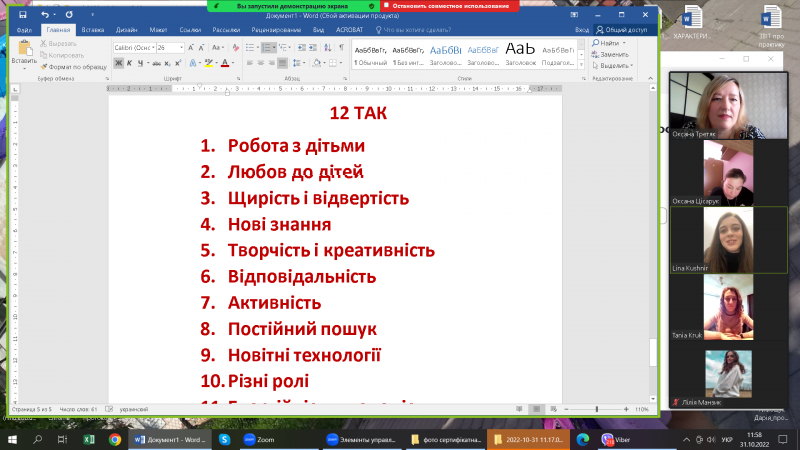This screenshot has width=800, height=450.
Task: Apply the Обычный (Normal) style
Action: [x=370, y=55]
